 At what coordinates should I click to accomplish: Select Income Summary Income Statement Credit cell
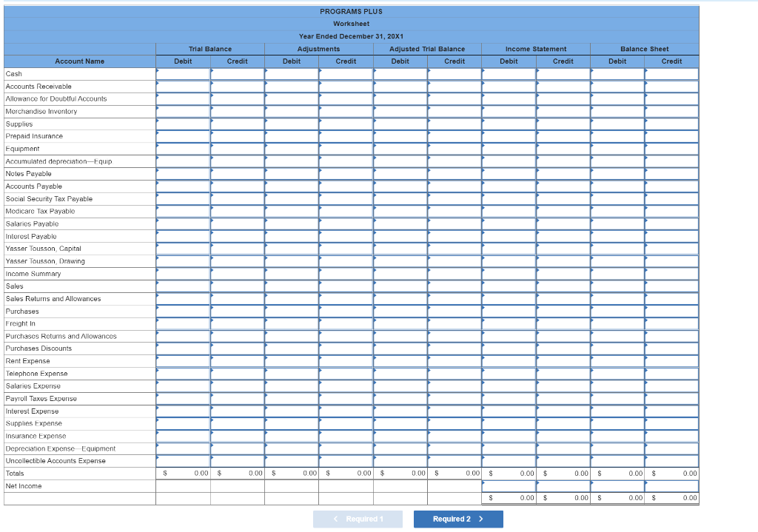pos(563,274)
